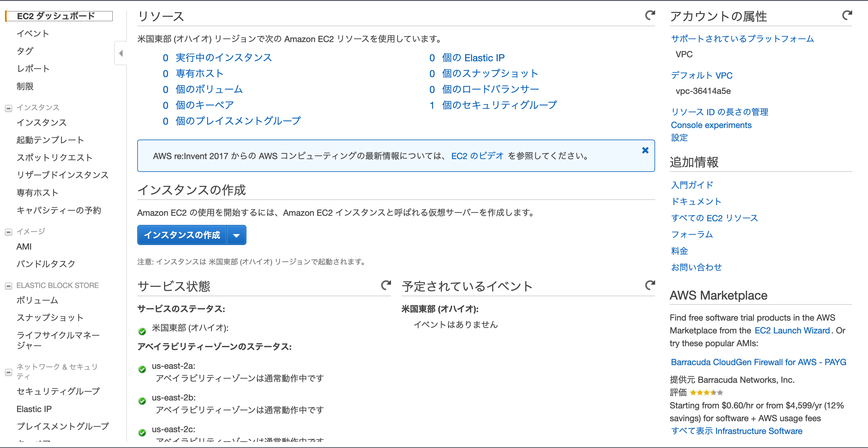
Task: Click the 個のプレイスメントグループ resource link
Action: 238,121
